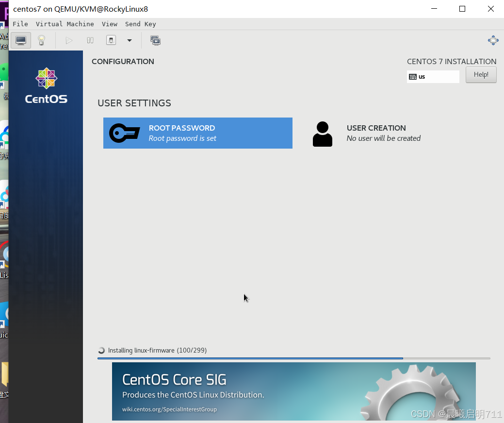Open the Send Key menu
The image size is (504, 423).
coord(140,24)
